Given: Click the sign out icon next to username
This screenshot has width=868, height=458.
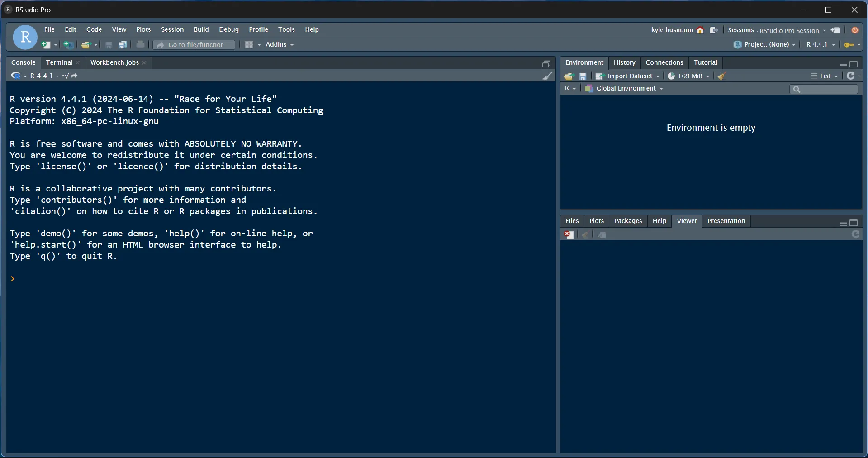Looking at the screenshot, I should (x=714, y=30).
